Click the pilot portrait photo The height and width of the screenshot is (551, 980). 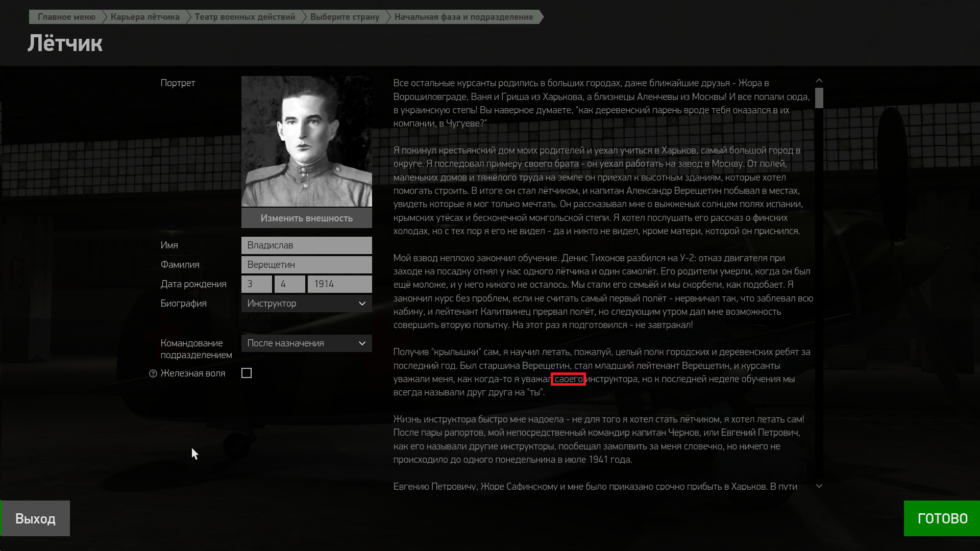(x=306, y=141)
